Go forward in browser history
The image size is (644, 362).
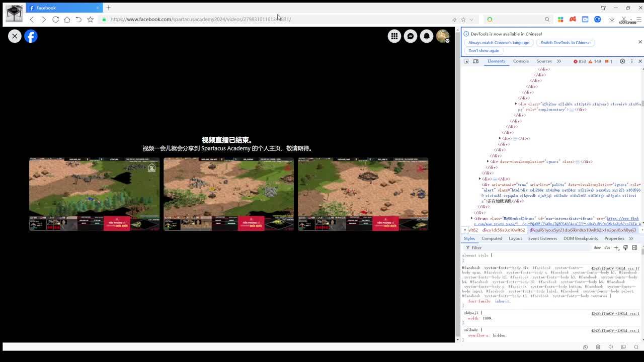coord(44,20)
